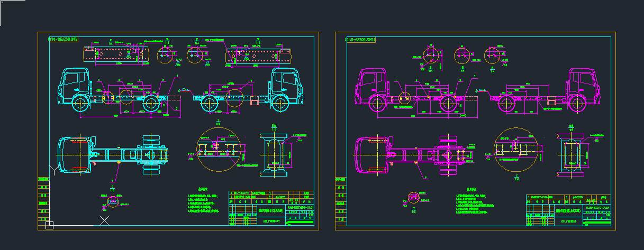This screenshot has width=644, height=250.
Task: Click the left sheet title block
Action: (x=271, y=208)
